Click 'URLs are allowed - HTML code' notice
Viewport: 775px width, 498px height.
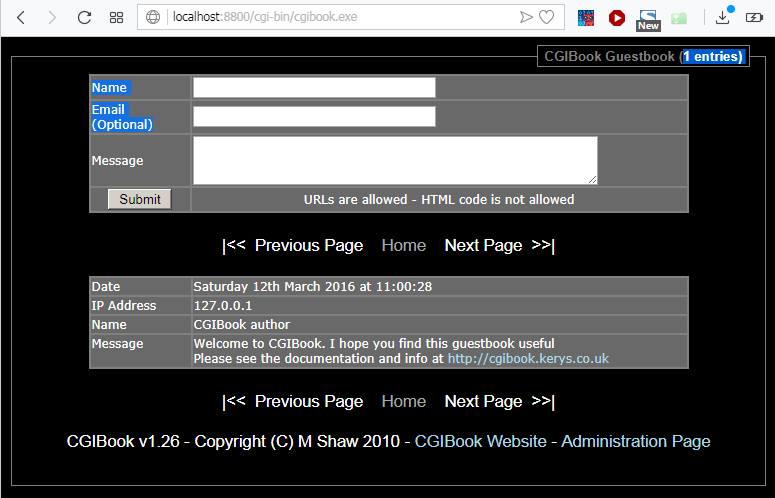click(439, 200)
